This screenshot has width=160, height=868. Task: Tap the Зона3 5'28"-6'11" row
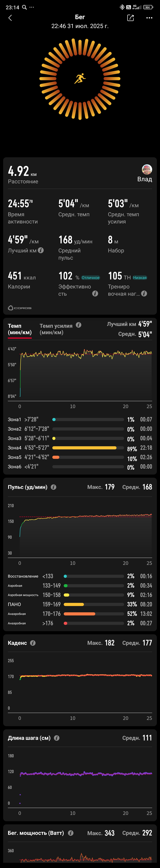click(80, 438)
